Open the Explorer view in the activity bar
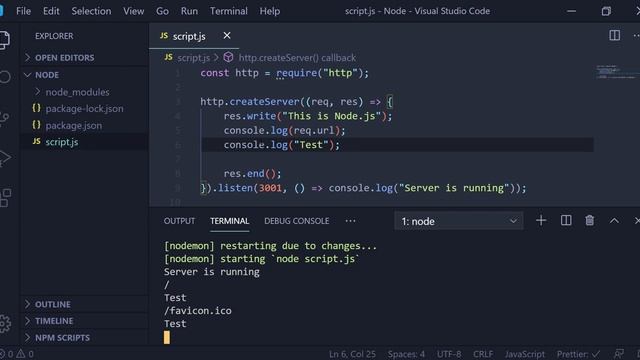This screenshot has width=640, height=360. (4, 40)
